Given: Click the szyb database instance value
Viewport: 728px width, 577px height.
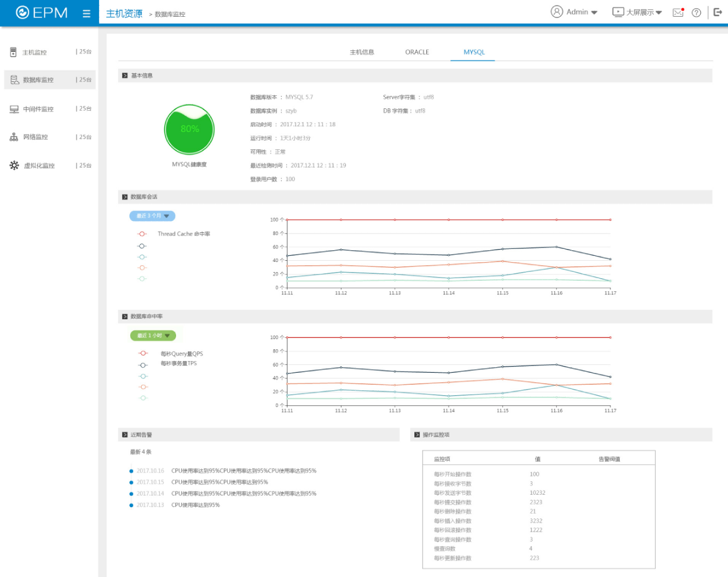Looking at the screenshot, I should coord(291,111).
